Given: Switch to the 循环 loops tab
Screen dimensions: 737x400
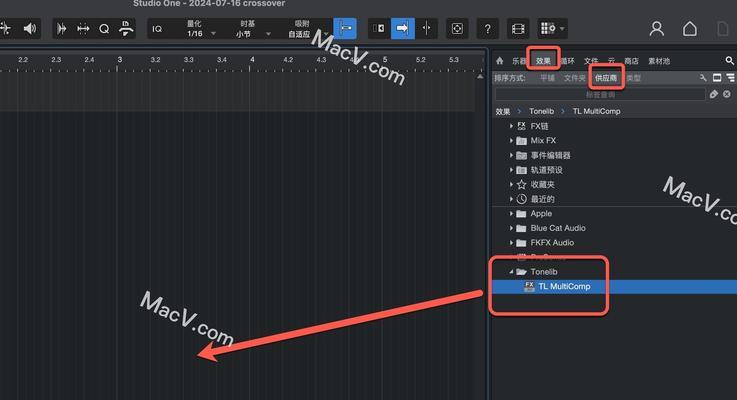Looking at the screenshot, I should (x=567, y=61).
